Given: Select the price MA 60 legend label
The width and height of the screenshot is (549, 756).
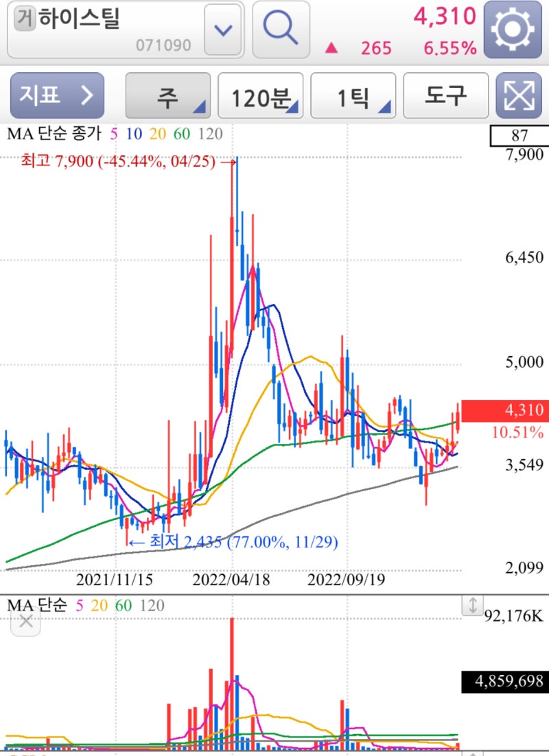Looking at the screenshot, I should (x=182, y=134).
